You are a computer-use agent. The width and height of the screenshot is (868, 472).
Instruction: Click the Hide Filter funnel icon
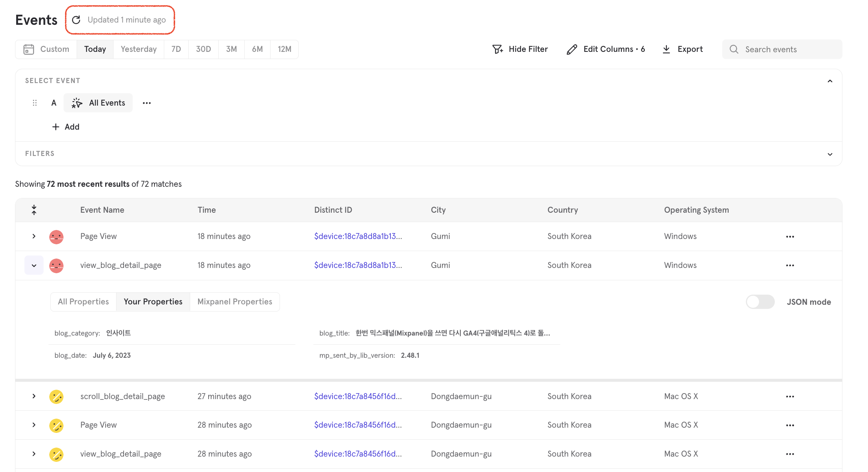498,49
